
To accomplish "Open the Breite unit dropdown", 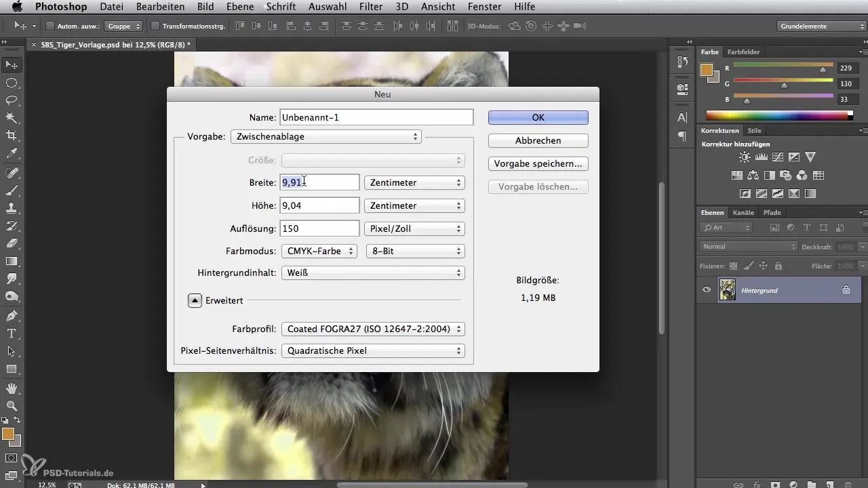I will (414, 182).
